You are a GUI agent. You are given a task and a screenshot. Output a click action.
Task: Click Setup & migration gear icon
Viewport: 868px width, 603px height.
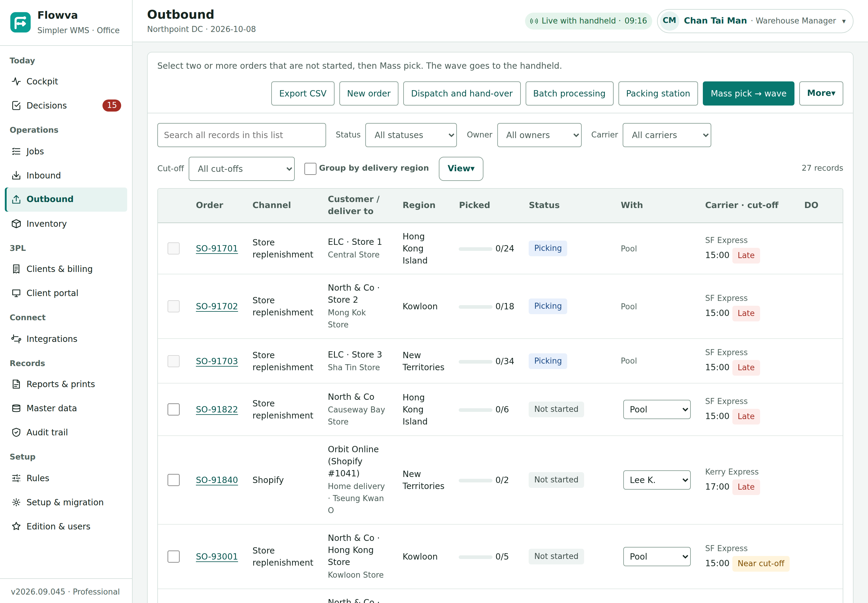pyautogui.click(x=16, y=502)
